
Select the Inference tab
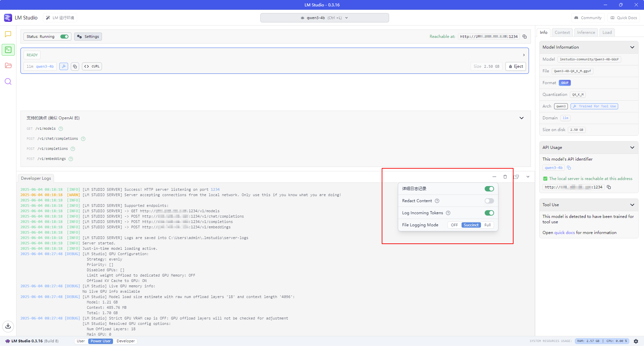point(586,33)
